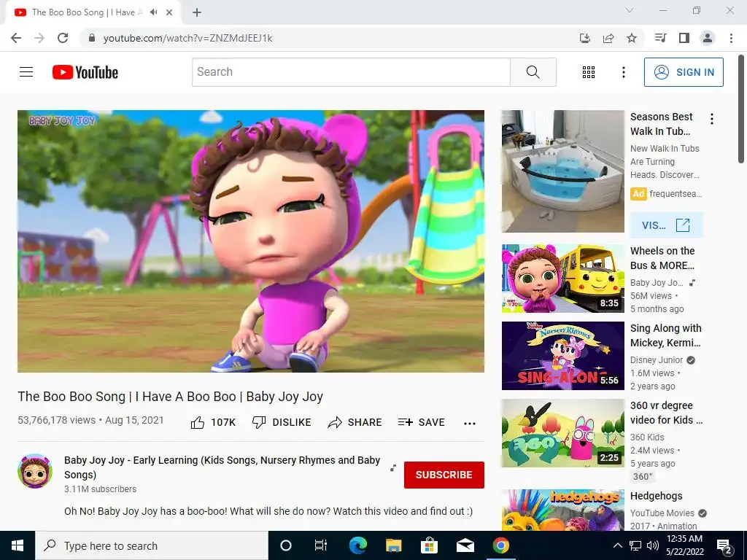Go to the YouTube home logo

point(85,72)
